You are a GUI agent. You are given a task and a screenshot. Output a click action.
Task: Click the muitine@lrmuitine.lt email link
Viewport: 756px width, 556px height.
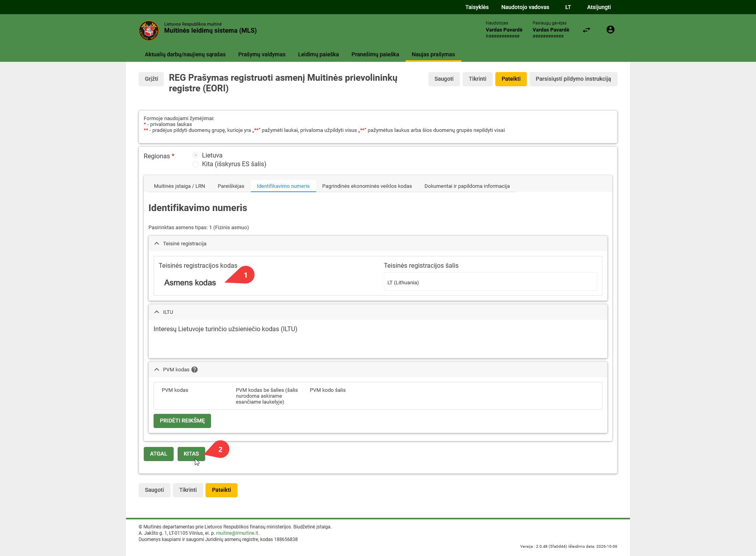point(237,533)
